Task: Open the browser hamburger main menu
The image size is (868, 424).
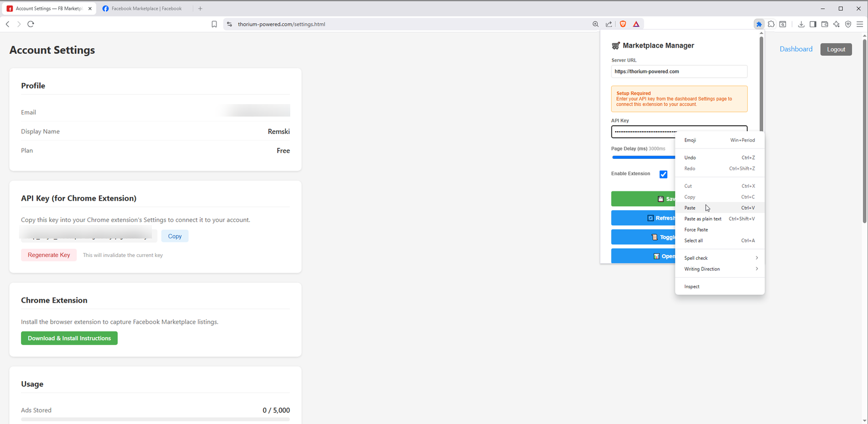Action: 860,24
